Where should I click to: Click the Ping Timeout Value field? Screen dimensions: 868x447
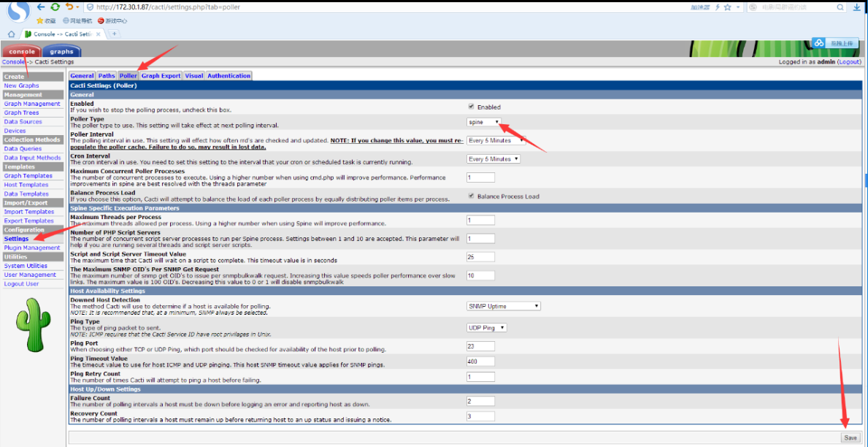click(480, 361)
